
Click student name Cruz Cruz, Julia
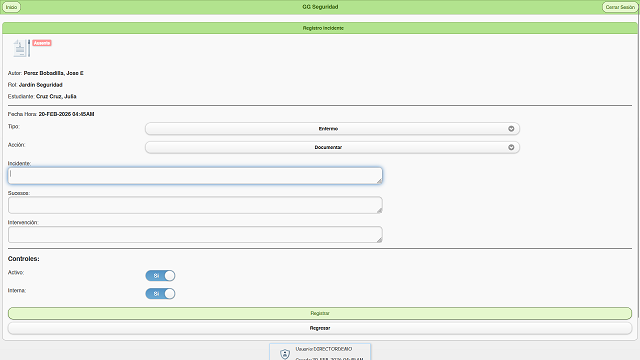[56, 96]
